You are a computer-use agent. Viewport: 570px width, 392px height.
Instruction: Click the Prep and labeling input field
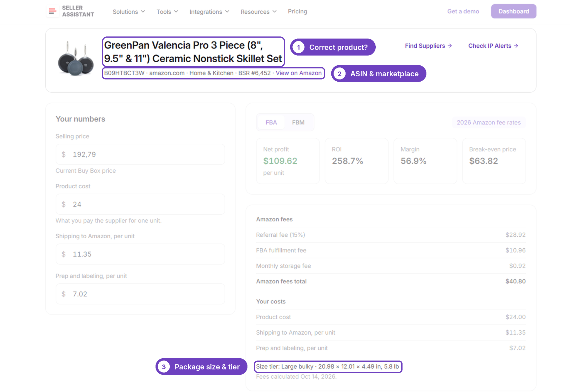(x=140, y=294)
